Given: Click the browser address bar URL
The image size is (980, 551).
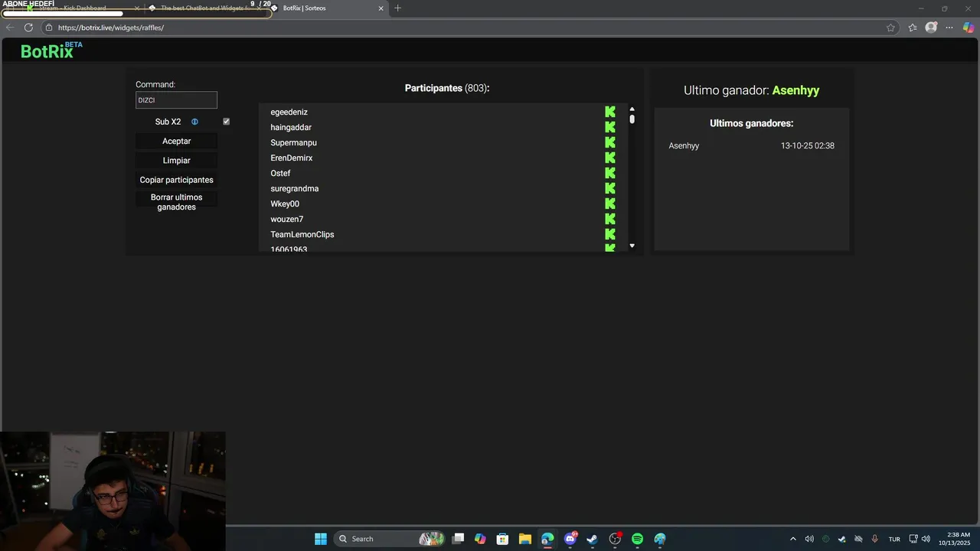Looking at the screenshot, I should 111,28.
